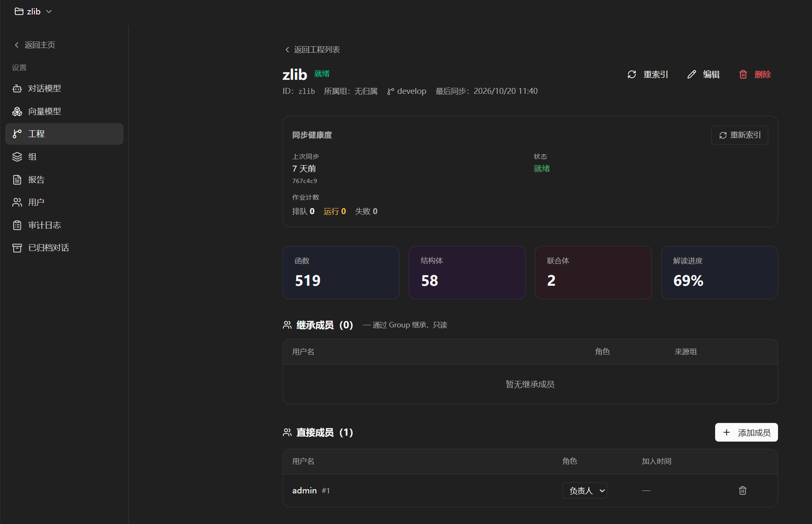Click the 添加成员 button

click(x=747, y=432)
